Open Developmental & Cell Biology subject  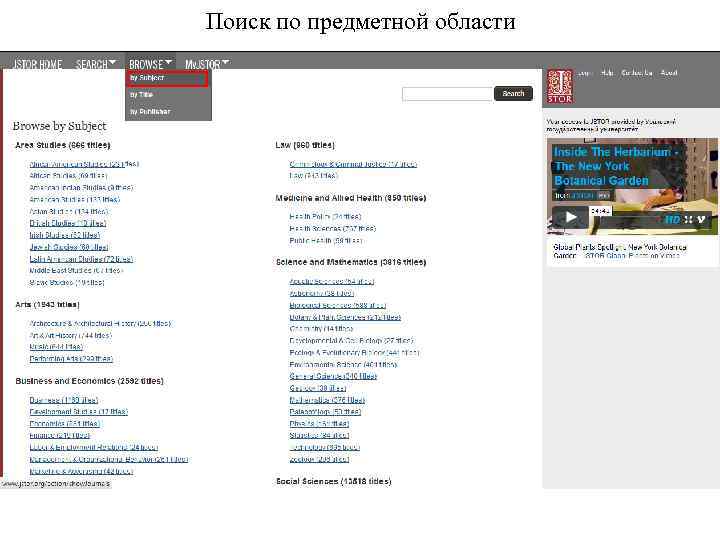351,341
